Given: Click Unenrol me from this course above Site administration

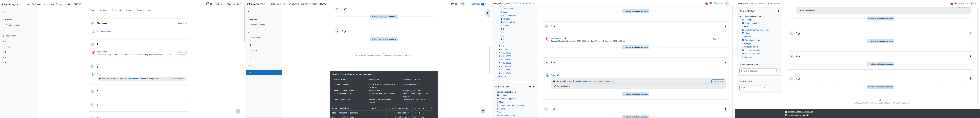Looking at the screenshot, I should click(757, 30).
